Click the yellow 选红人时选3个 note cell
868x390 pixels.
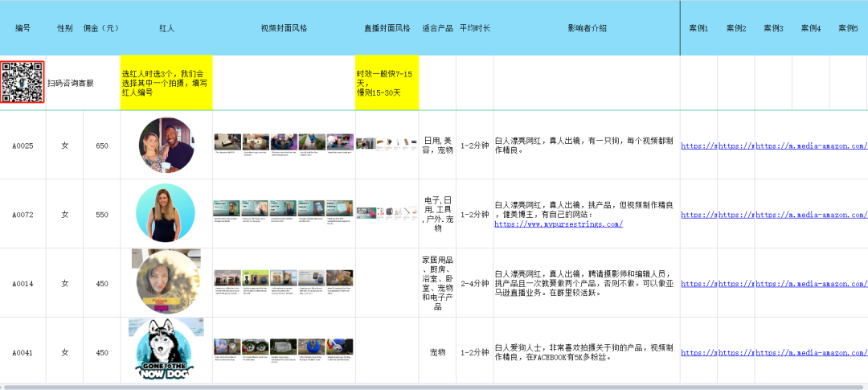pos(166,83)
